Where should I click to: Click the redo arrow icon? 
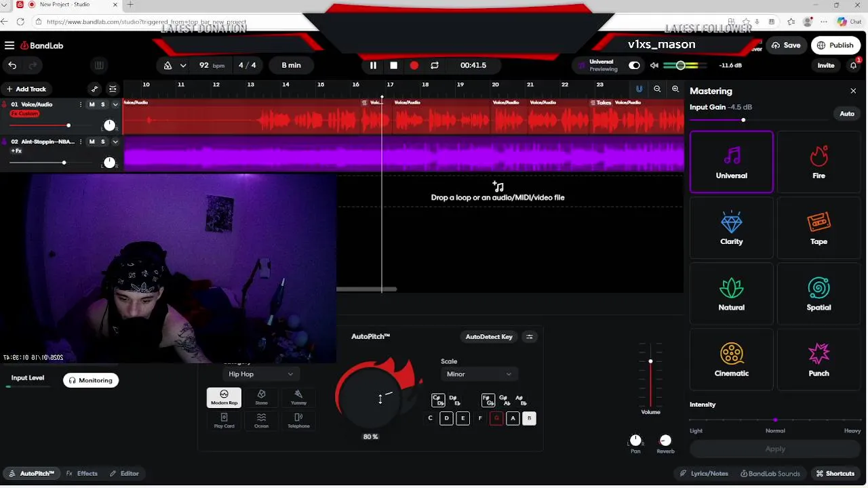click(x=32, y=65)
